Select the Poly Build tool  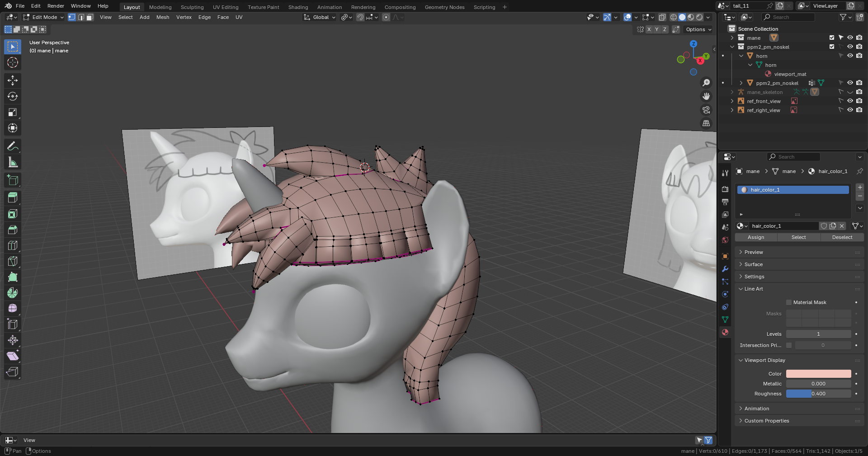pyautogui.click(x=13, y=277)
